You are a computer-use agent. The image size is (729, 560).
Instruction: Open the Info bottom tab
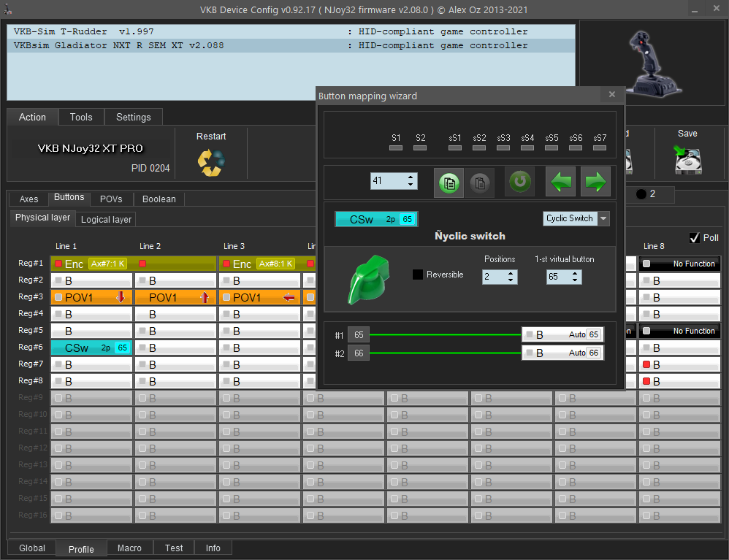213,548
